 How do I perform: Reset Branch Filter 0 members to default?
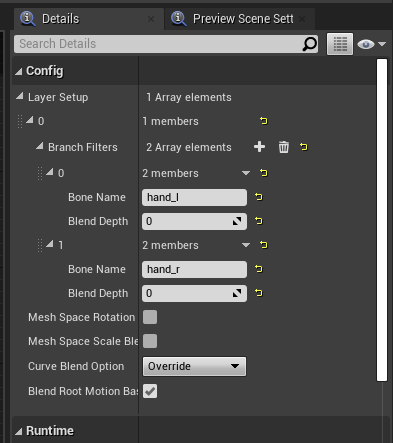tap(264, 173)
